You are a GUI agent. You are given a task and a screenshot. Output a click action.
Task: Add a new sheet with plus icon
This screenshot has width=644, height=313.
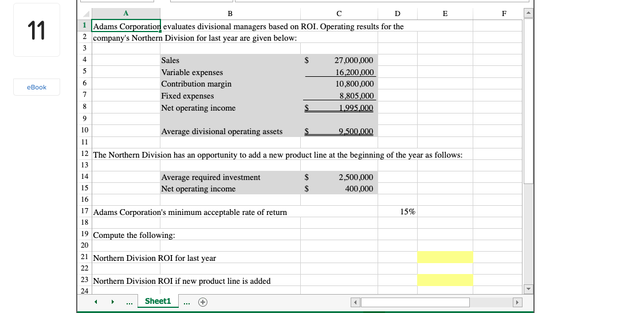tap(202, 302)
